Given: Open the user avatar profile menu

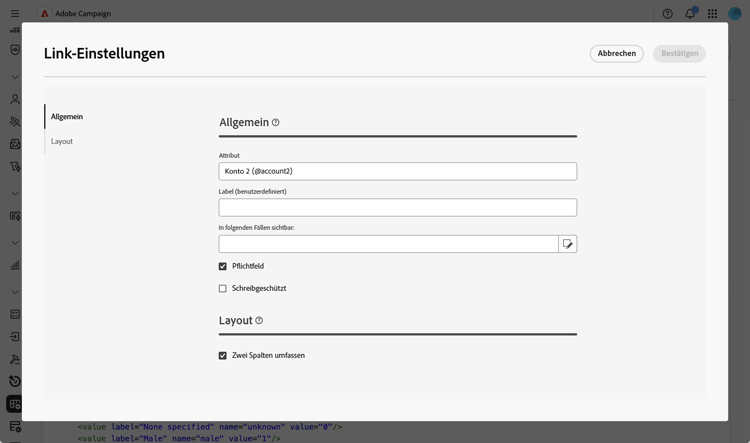Looking at the screenshot, I should pos(735,13).
